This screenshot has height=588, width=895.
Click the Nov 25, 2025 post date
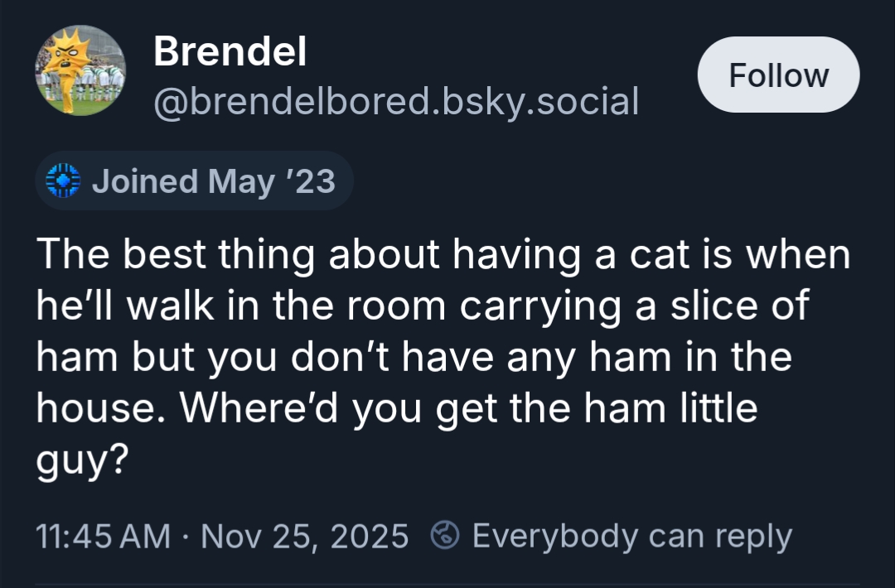tap(305, 536)
